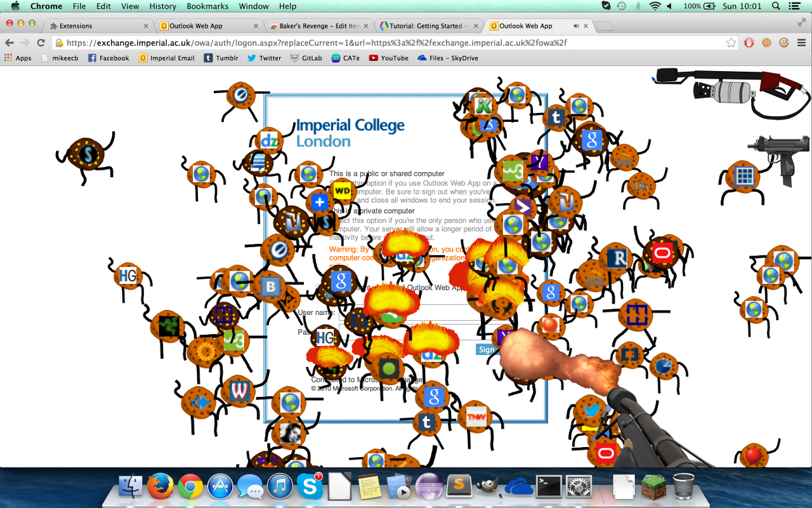Open Skype from the dock
Viewport: 812px width, 508px height.
click(310, 487)
